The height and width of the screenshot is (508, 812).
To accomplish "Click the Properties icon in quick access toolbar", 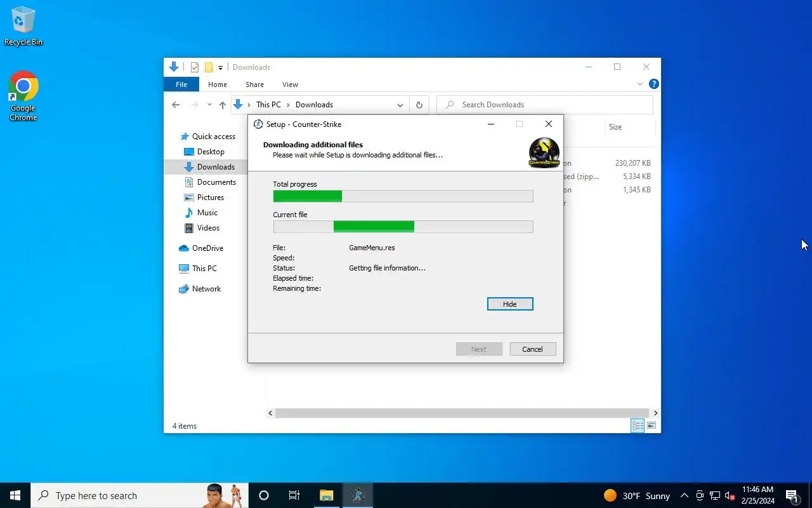I will 195,67.
